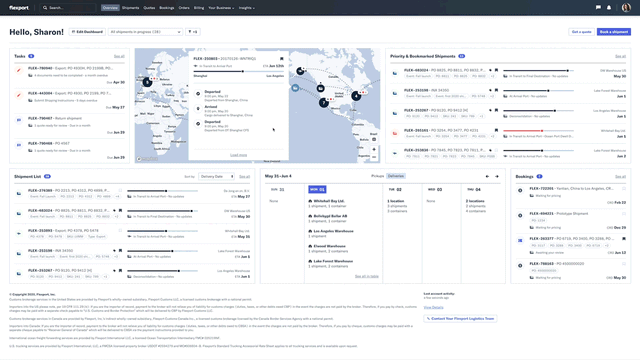Open the Billing tab in navigation
Viewport: 640px width, 360px height.
click(199, 8)
